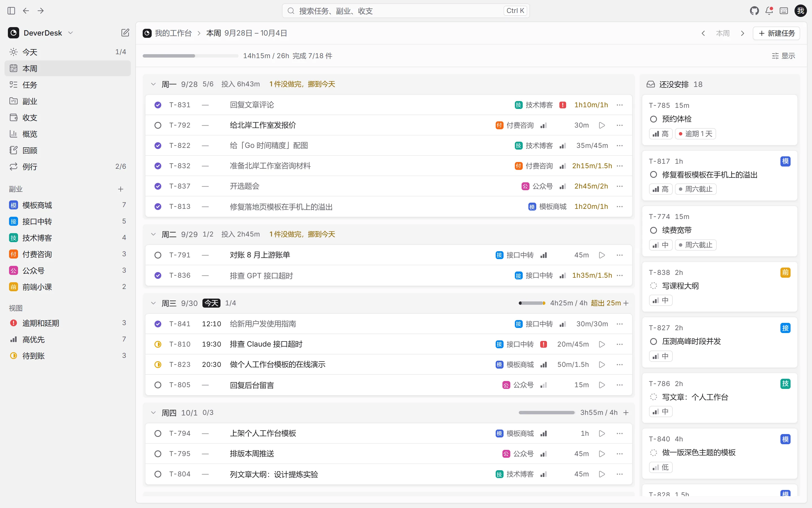The height and width of the screenshot is (508, 812).
Task: Add a new 副业 with the plus icon
Action: coord(121,189)
